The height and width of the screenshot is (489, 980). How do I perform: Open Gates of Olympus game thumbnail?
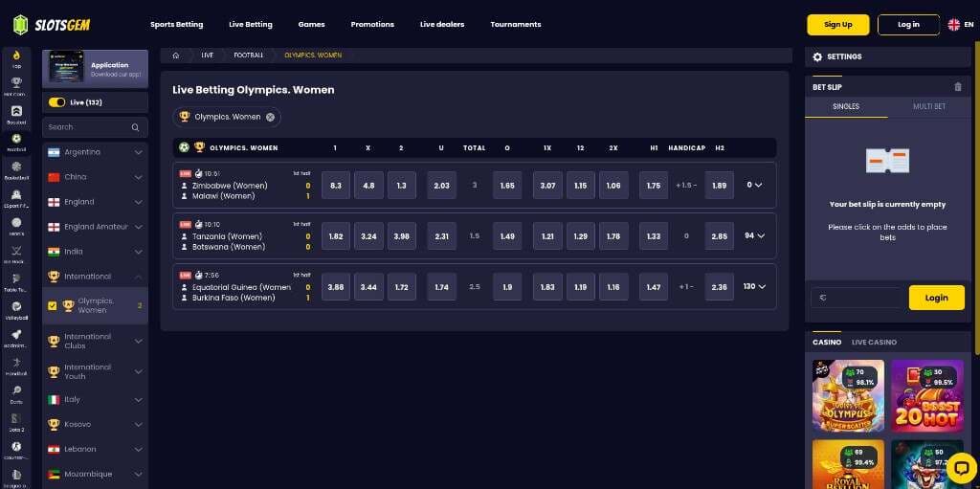click(x=848, y=396)
